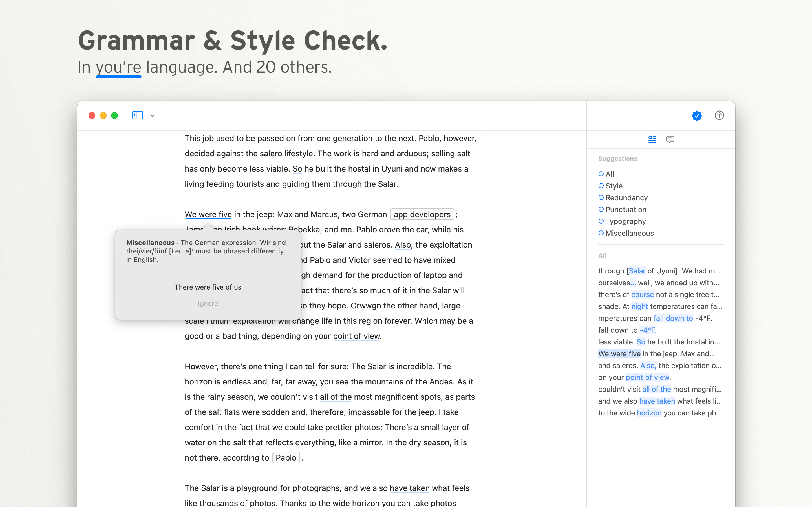Open the statistics dashboard icon
Image resolution: width=812 pixels, height=507 pixels.
point(719,115)
